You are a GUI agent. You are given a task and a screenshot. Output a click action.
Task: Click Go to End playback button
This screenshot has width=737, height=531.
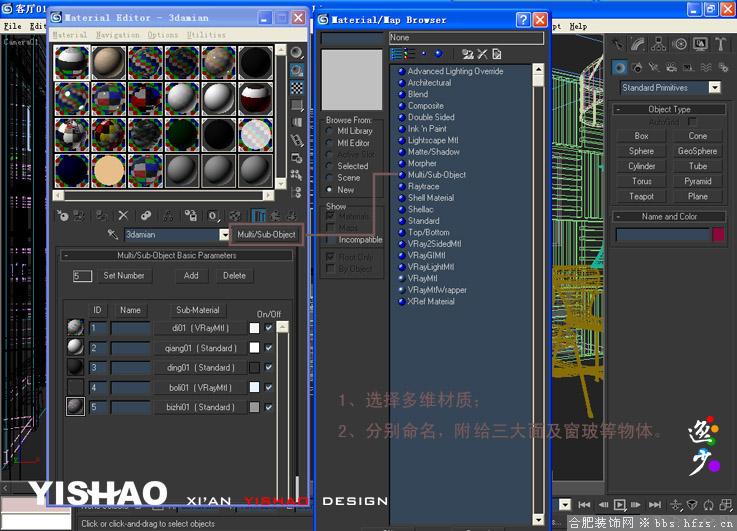(x=655, y=505)
